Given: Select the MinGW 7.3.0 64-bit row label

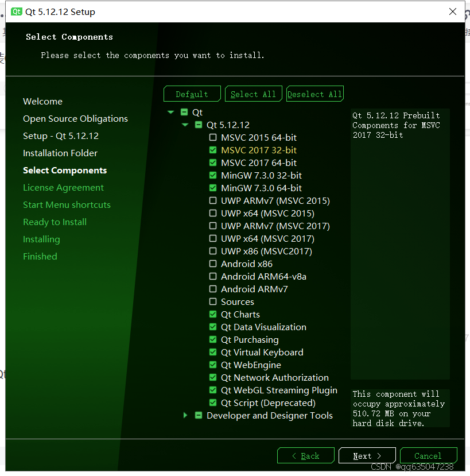Looking at the screenshot, I should click(x=261, y=188).
